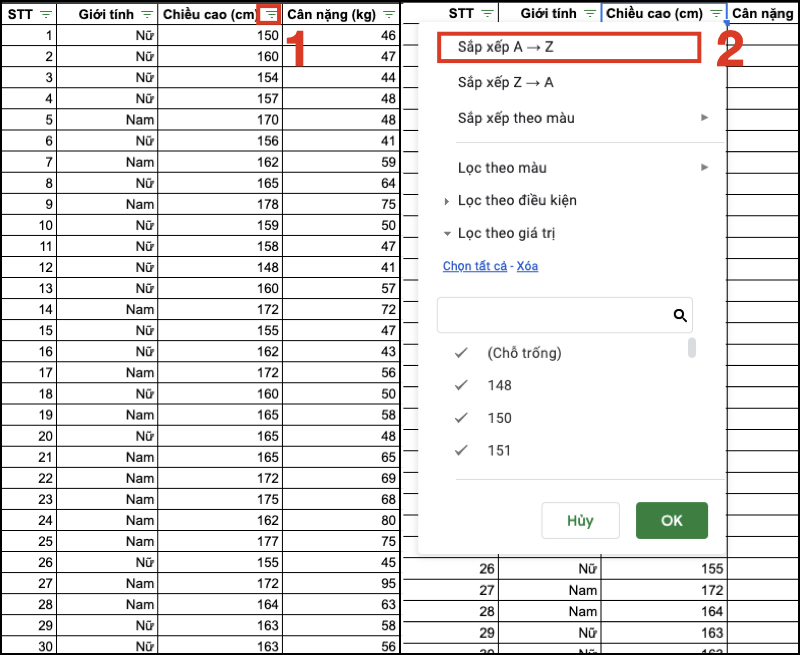
Task: Click the Chọn tất cả link
Action: click(x=475, y=266)
